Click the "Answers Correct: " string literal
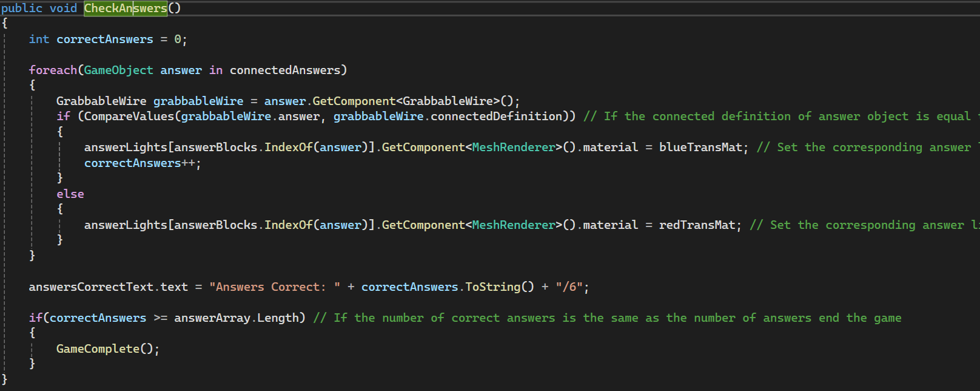The image size is (980, 391). point(274,287)
